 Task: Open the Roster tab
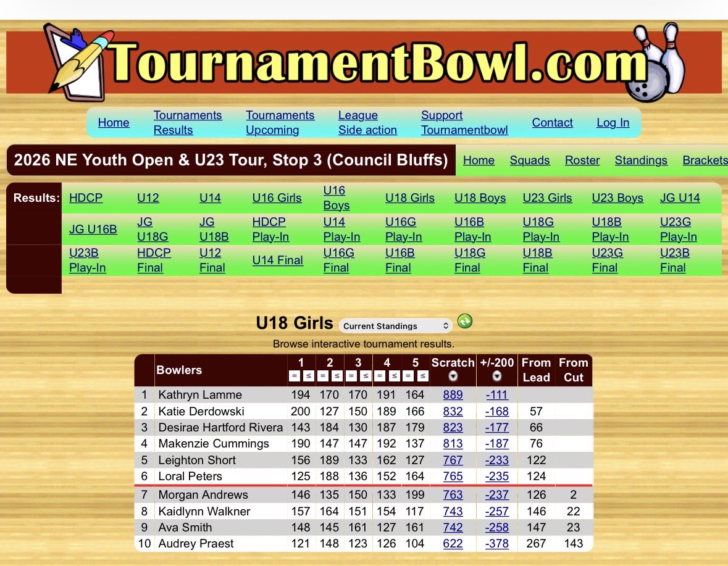582,160
